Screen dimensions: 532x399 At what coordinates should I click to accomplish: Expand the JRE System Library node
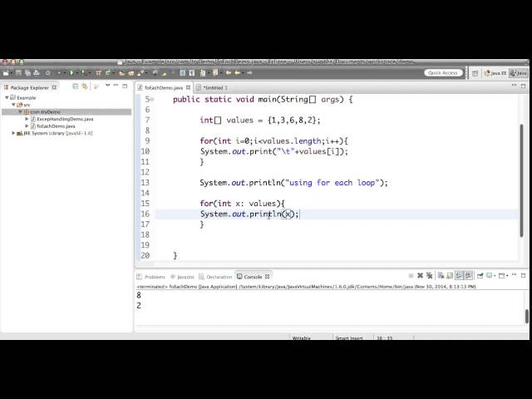(13, 133)
